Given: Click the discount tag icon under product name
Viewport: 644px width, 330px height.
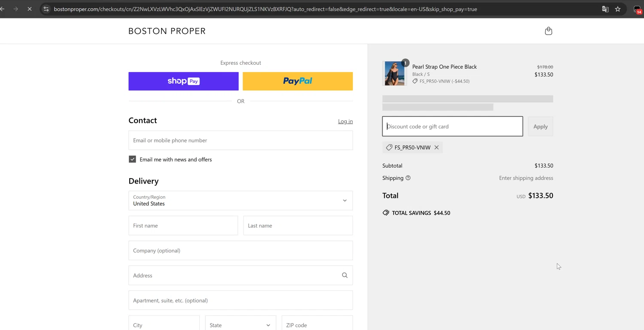Looking at the screenshot, I should coord(415,81).
